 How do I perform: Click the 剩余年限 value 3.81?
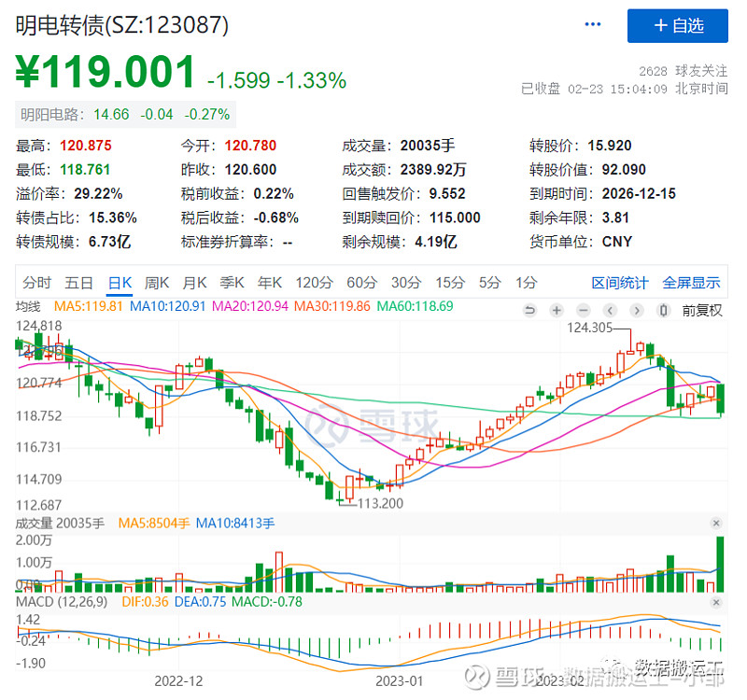point(615,218)
